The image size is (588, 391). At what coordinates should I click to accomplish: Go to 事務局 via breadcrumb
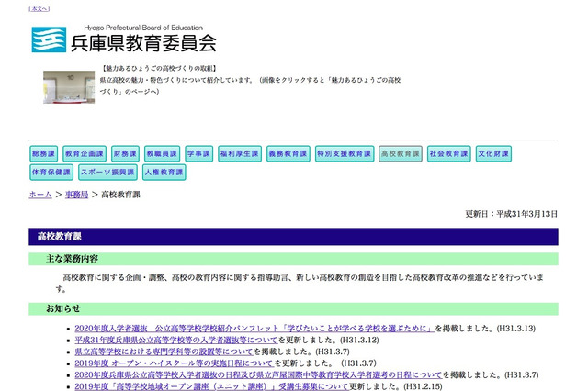[76, 195]
